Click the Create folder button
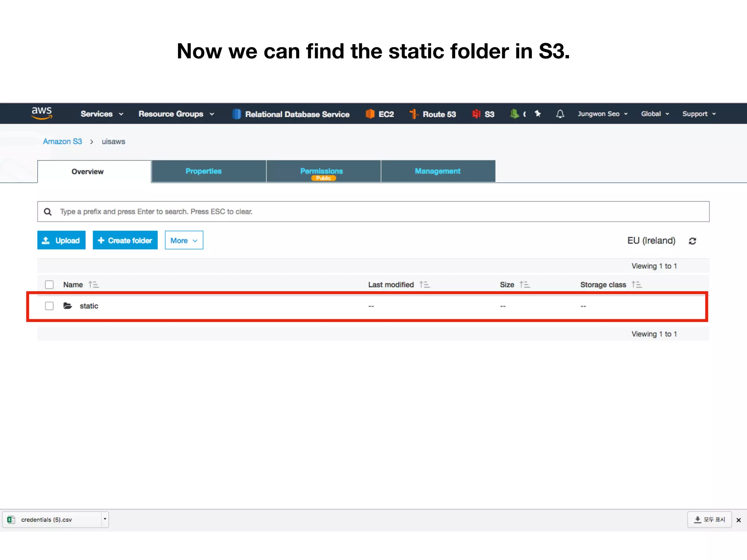747x560 pixels. click(125, 240)
